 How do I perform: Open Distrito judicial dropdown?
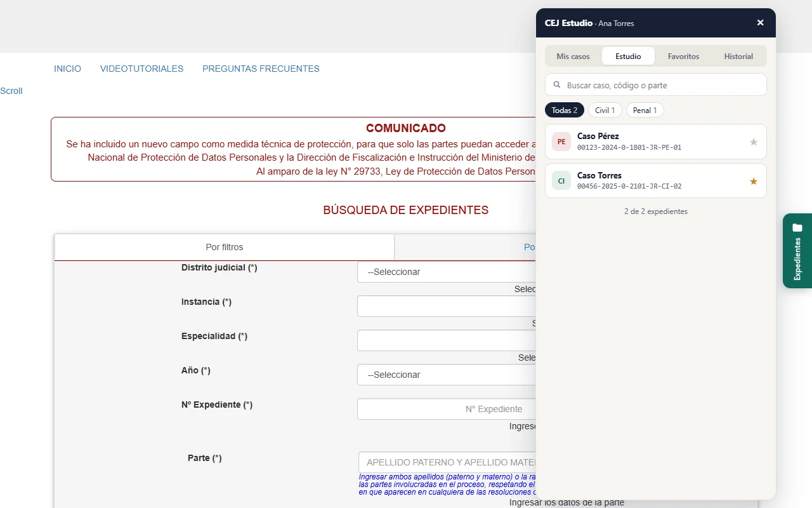(447, 272)
